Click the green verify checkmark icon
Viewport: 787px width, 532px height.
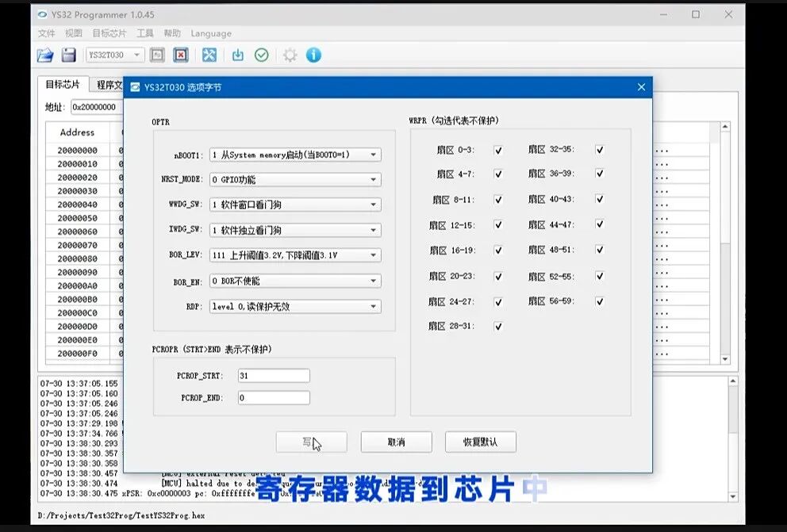coord(262,55)
